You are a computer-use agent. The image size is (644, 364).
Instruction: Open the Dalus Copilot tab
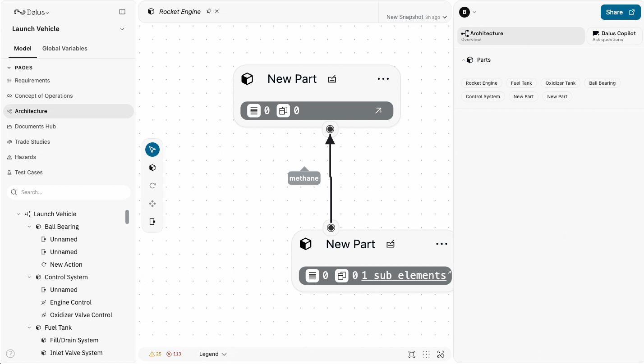614,36
